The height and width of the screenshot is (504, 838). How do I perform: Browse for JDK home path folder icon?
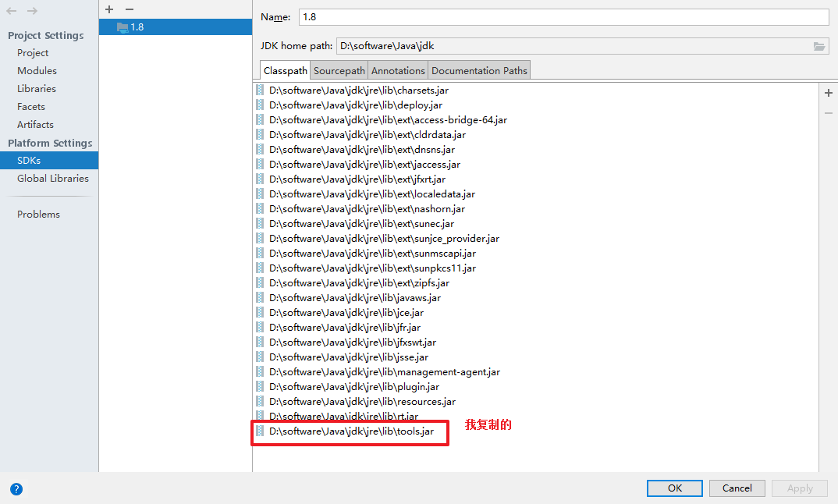pos(818,47)
